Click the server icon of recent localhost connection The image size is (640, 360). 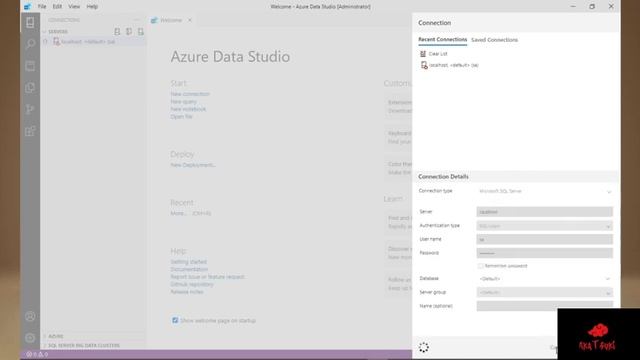[424, 65]
